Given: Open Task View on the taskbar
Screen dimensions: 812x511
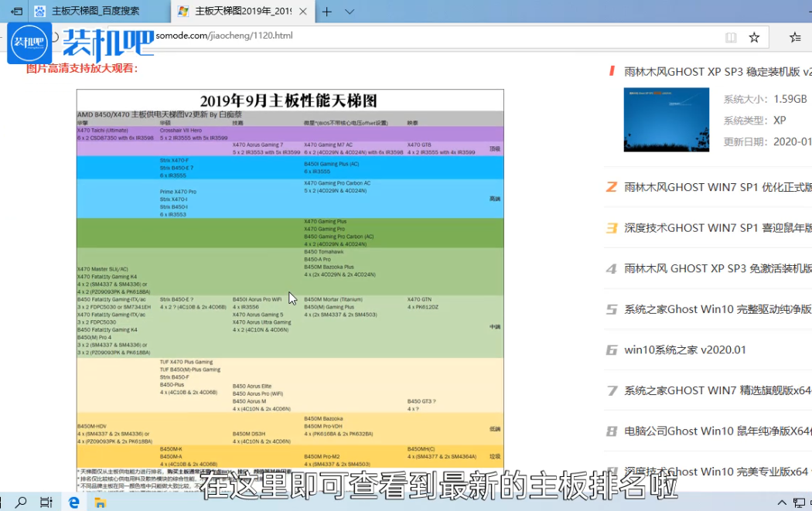Looking at the screenshot, I should tap(46, 502).
